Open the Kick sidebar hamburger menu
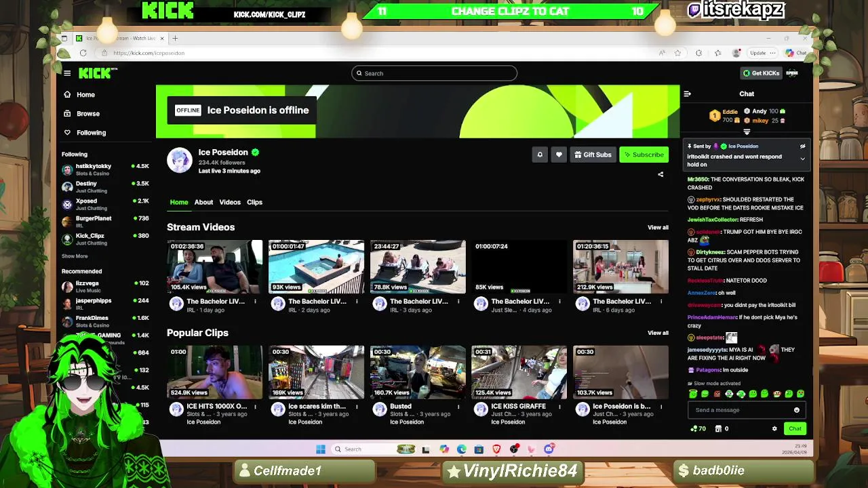Screen dimensions: 868x488 [x=67, y=73]
